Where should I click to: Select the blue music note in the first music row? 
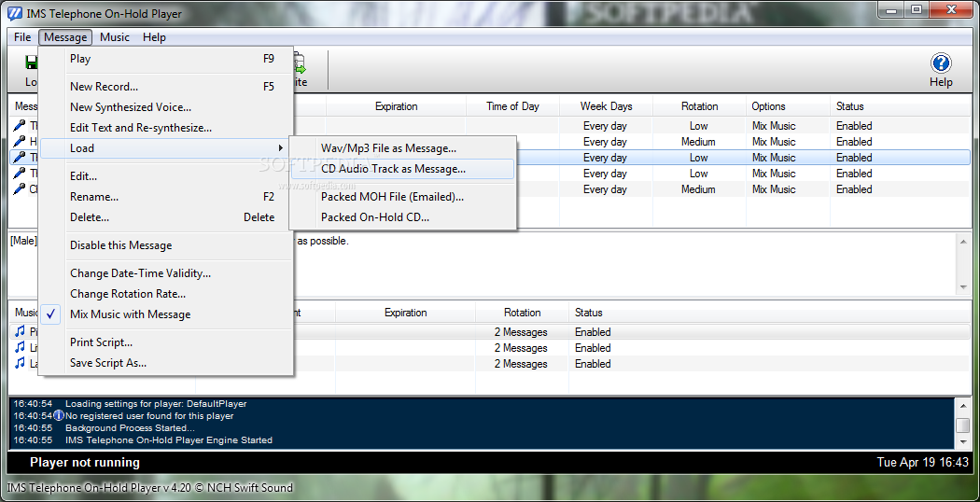point(20,332)
